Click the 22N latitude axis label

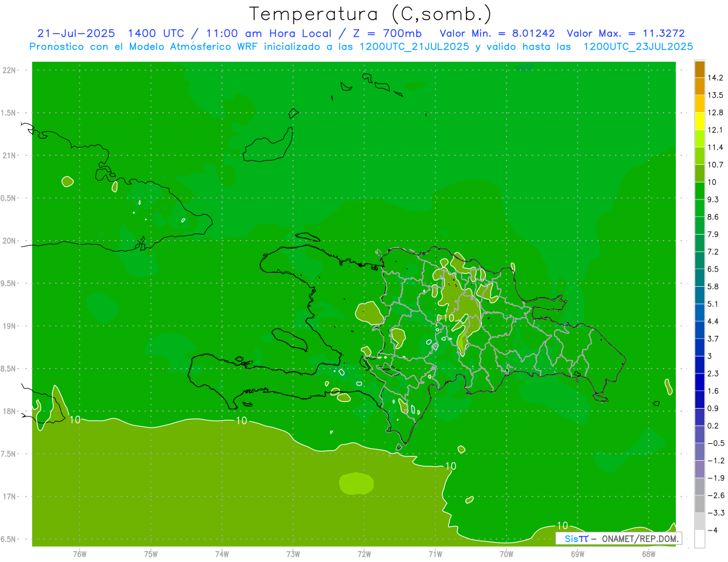click(9, 70)
